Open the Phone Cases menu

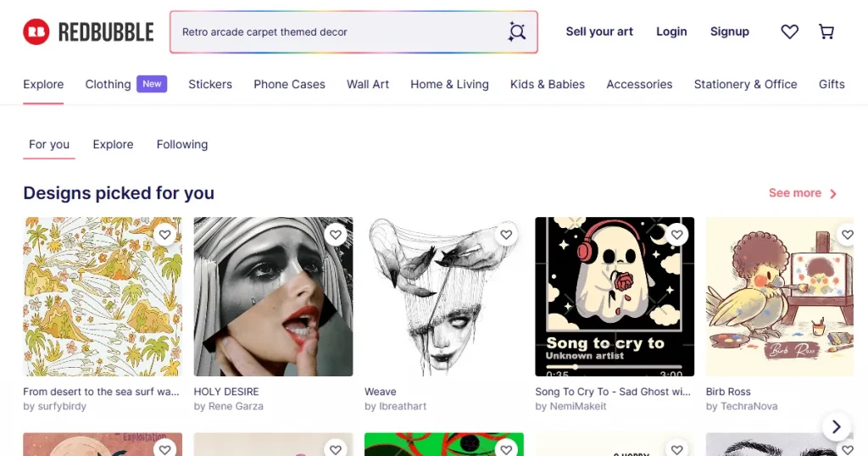290,84
